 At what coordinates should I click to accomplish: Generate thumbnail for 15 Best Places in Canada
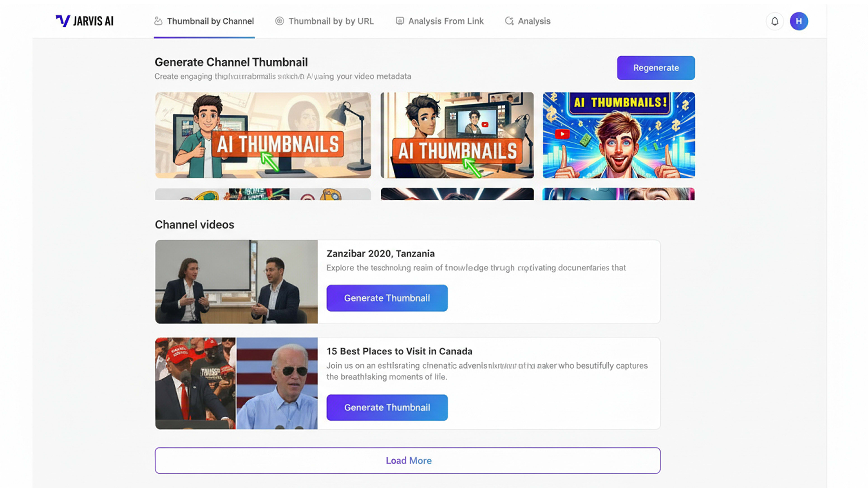pyautogui.click(x=387, y=407)
